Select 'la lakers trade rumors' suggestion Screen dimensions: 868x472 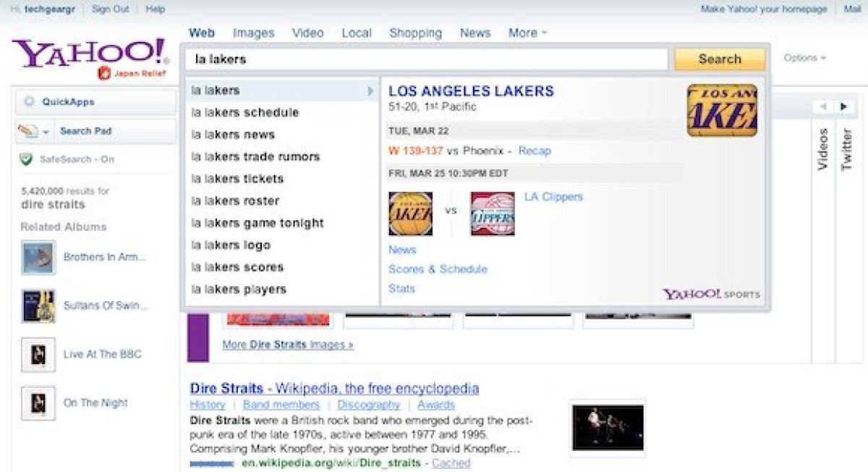[281, 156]
